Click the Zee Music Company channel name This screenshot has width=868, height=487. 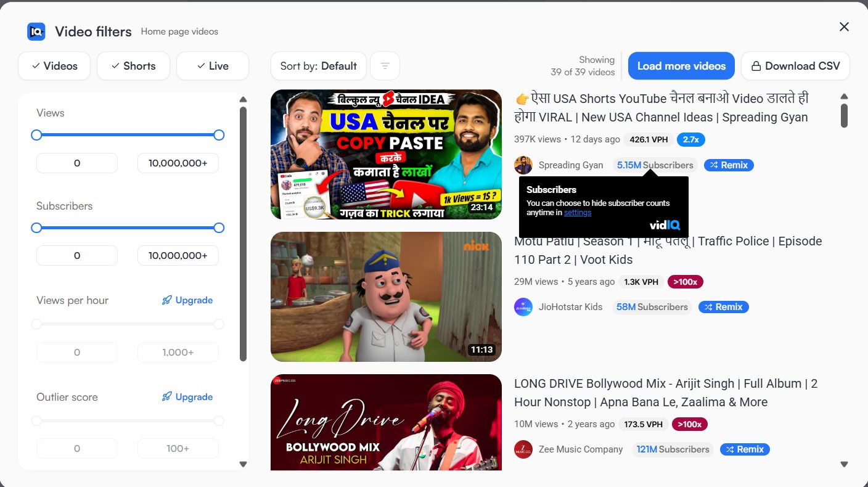pyautogui.click(x=581, y=449)
